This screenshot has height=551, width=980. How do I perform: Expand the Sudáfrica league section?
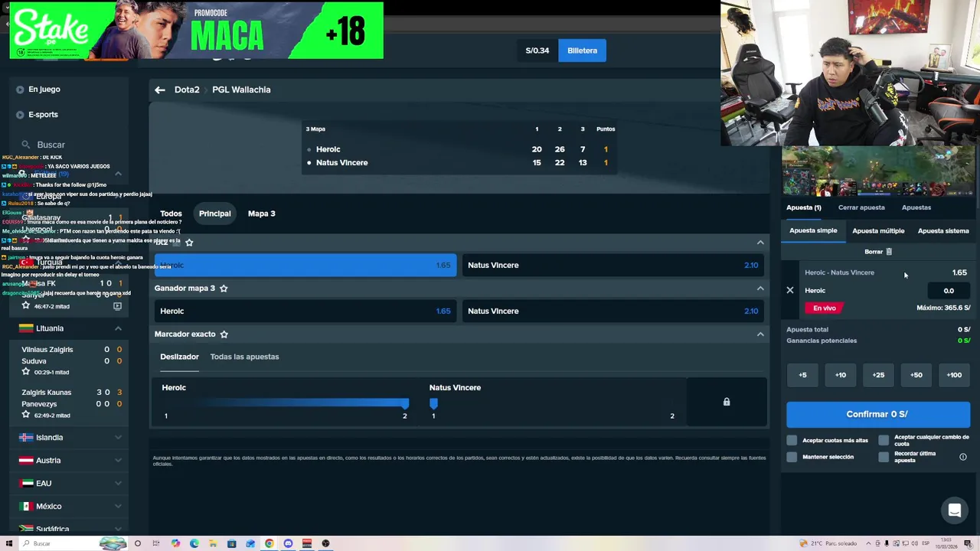pos(118,529)
